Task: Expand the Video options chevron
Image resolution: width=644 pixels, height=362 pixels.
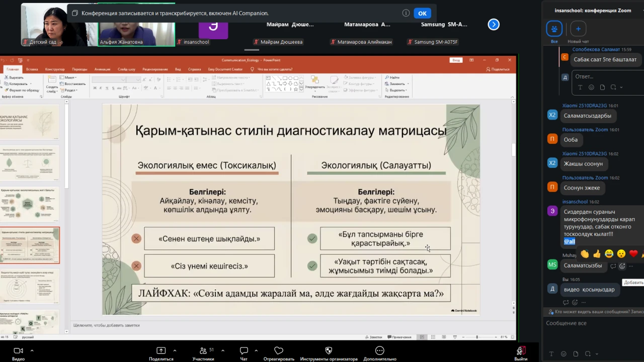Action: click(x=32, y=350)
